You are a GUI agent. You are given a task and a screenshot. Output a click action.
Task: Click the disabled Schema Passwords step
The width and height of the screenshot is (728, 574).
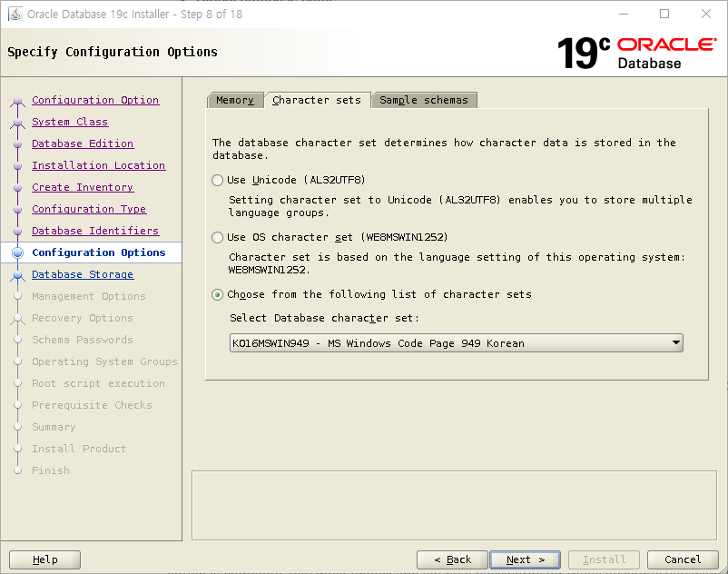[83, 340]
